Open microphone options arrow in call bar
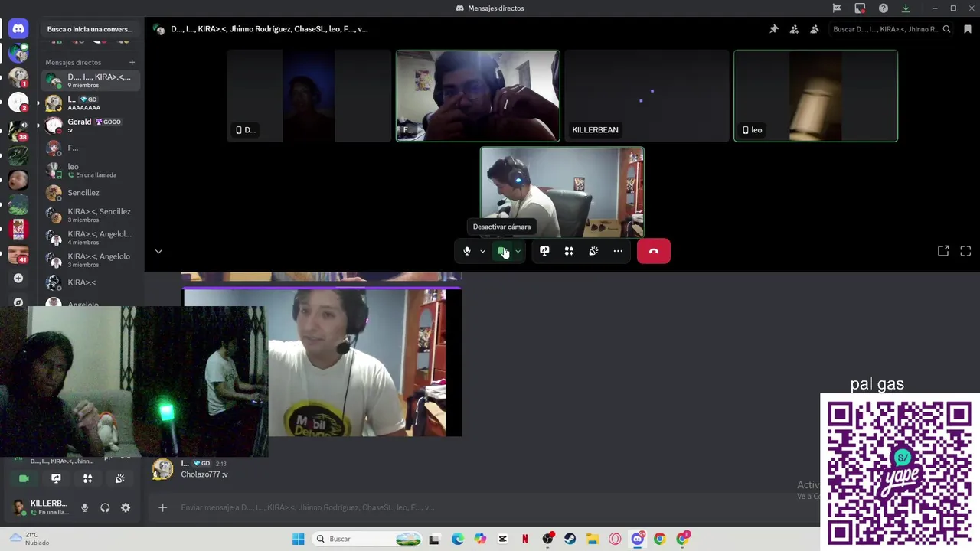Screen dimensions: 980x551 coord(482,251)
